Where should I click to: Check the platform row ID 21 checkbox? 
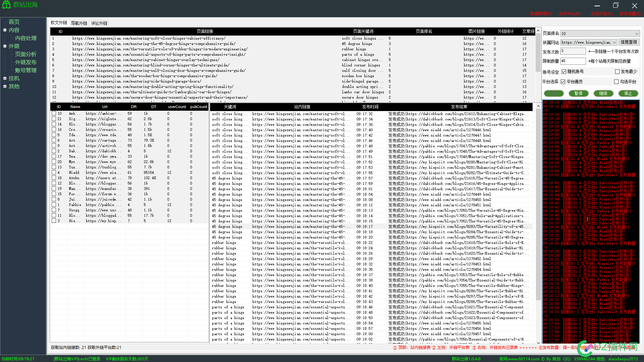tap(54, 119)
